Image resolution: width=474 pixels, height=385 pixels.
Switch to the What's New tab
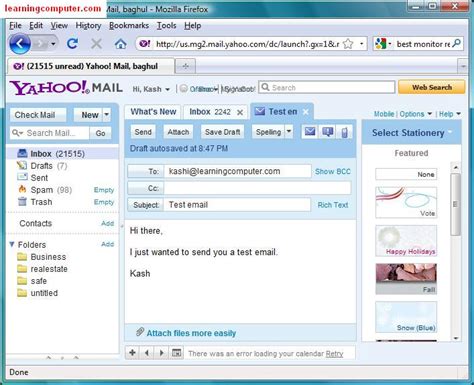click(153, 112)
